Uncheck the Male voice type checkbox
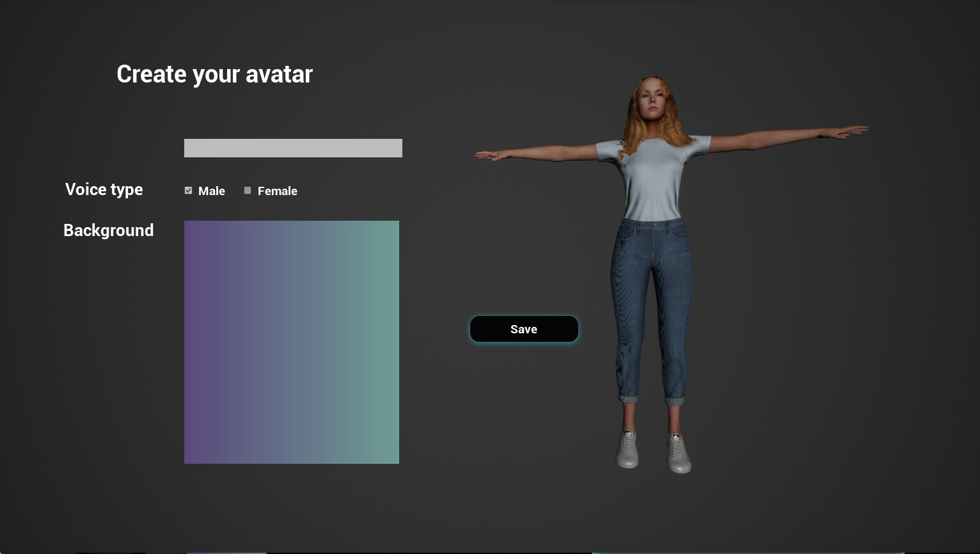The image size is (980, 554). coord(188,191)
